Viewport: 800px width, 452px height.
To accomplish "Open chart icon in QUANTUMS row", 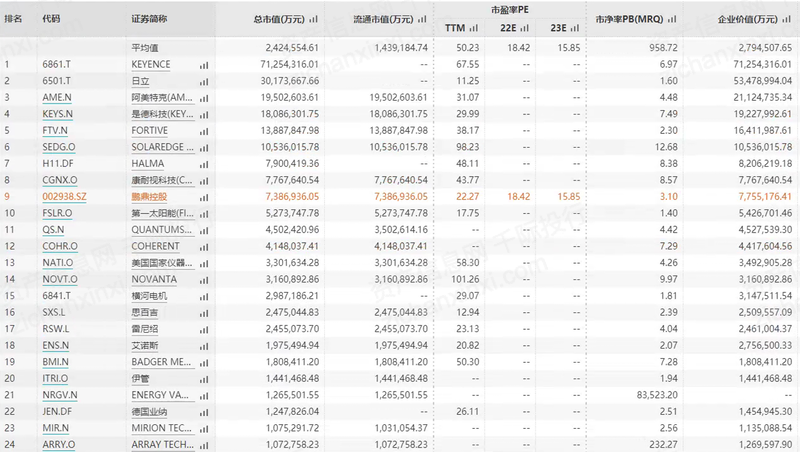I will point(204,231).
